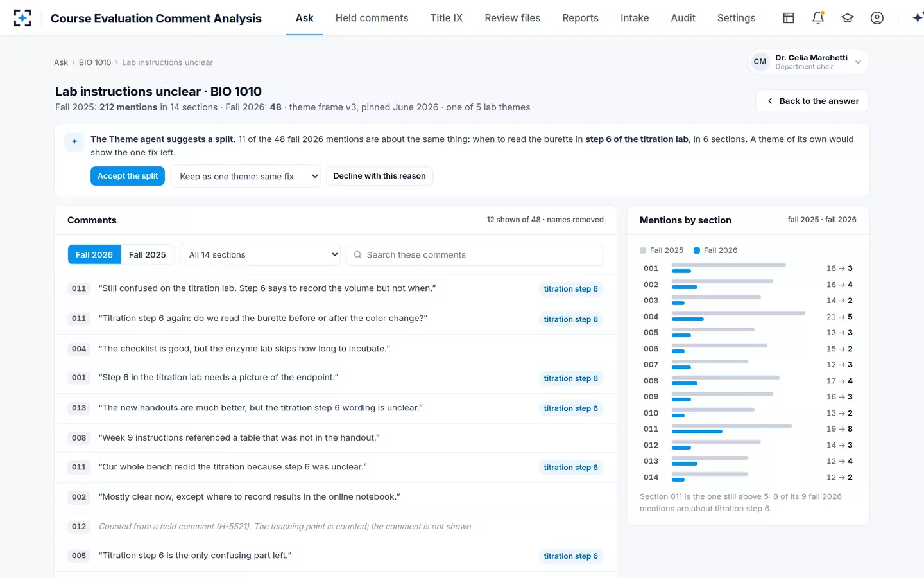Follow the BIO 1010 breadcrumb link
The width and height of the screenshot is (924, 578).
[95, 62]
